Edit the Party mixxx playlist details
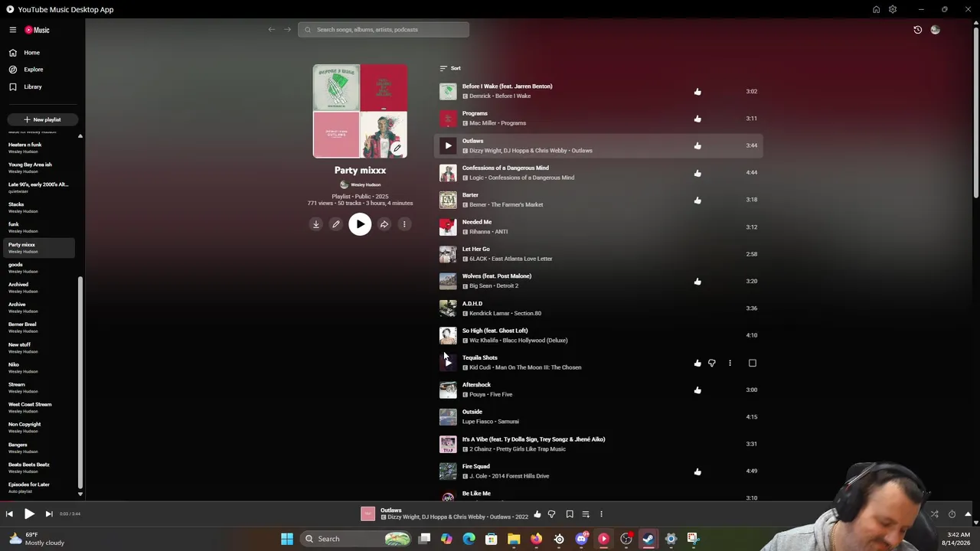980x551 pixels. tap(335, 224)
